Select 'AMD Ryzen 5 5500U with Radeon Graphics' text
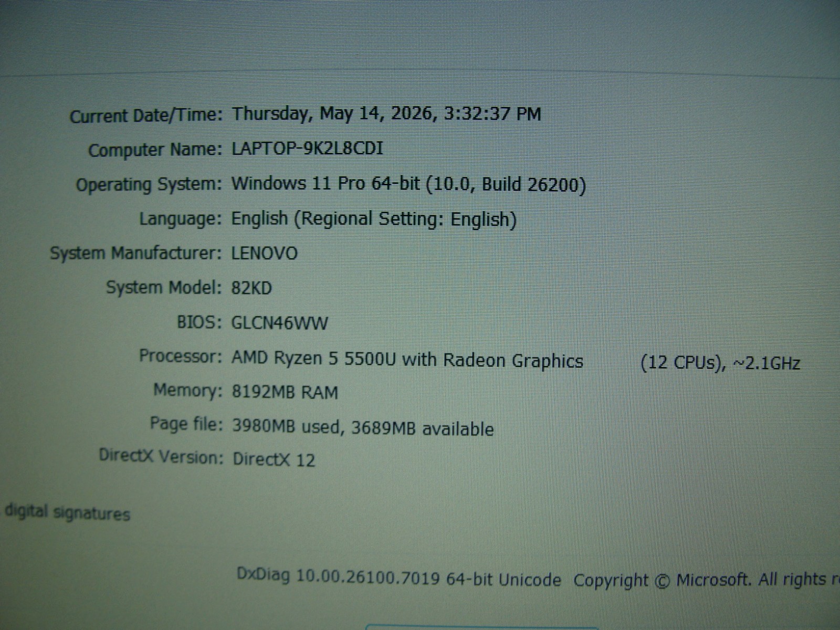840x630 pixels. point(407,361)
